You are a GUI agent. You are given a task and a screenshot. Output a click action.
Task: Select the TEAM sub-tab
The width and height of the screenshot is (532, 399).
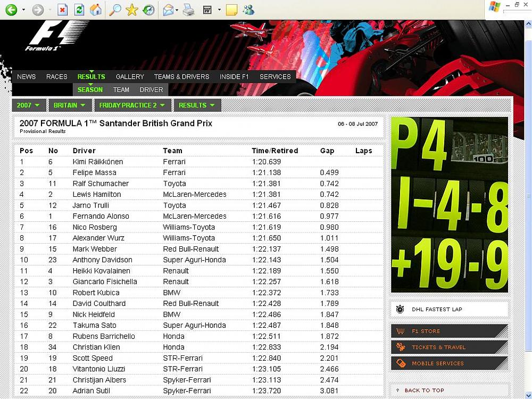click(x=121, y=89)
